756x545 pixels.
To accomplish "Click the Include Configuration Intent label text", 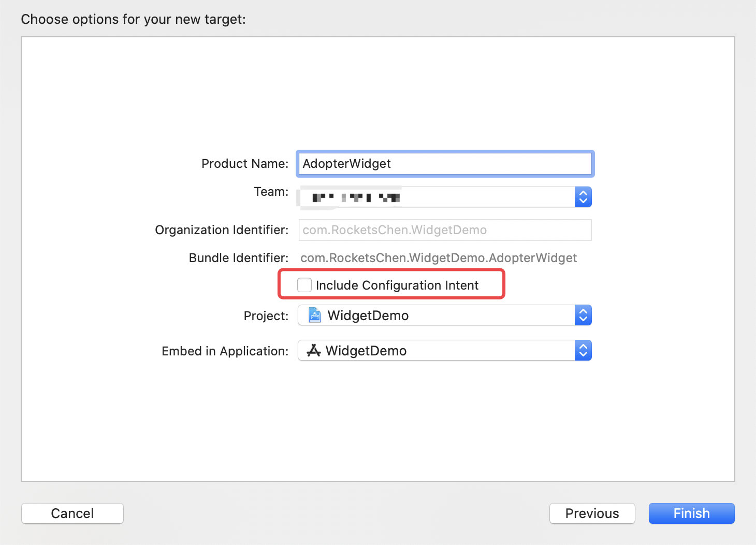I will pos(397,285).
